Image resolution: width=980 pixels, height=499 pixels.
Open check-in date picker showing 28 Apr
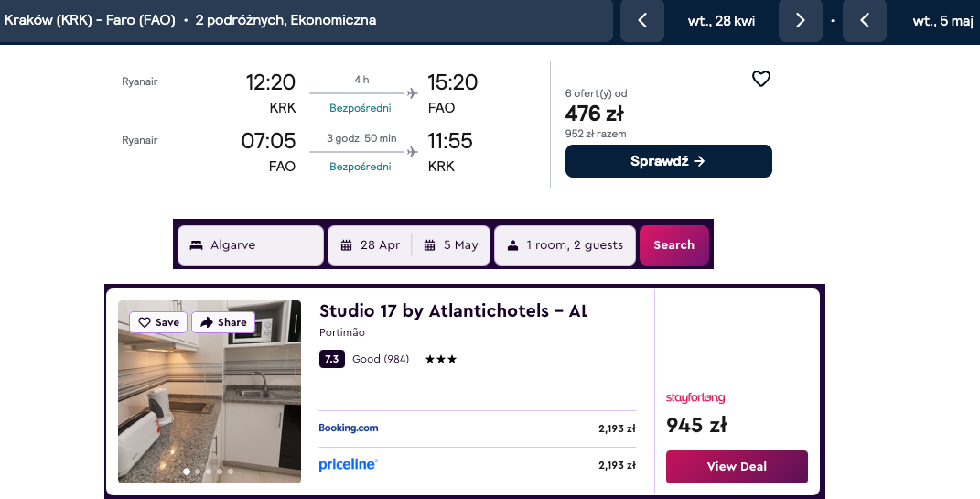[370, 245]
